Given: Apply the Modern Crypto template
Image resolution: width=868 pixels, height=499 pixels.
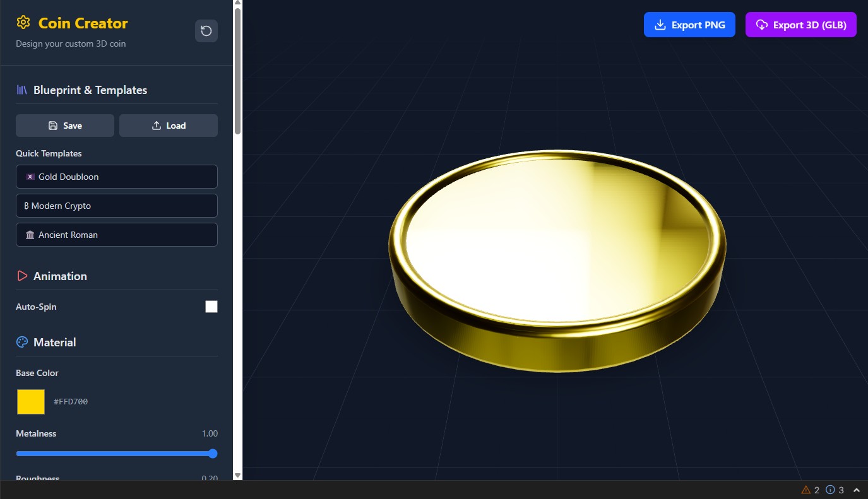Looking at the screenshot, I should [117, 206].
